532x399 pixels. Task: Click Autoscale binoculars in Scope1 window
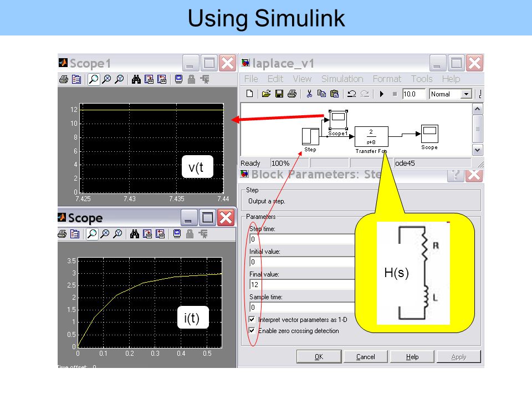[x=136, y=79]
